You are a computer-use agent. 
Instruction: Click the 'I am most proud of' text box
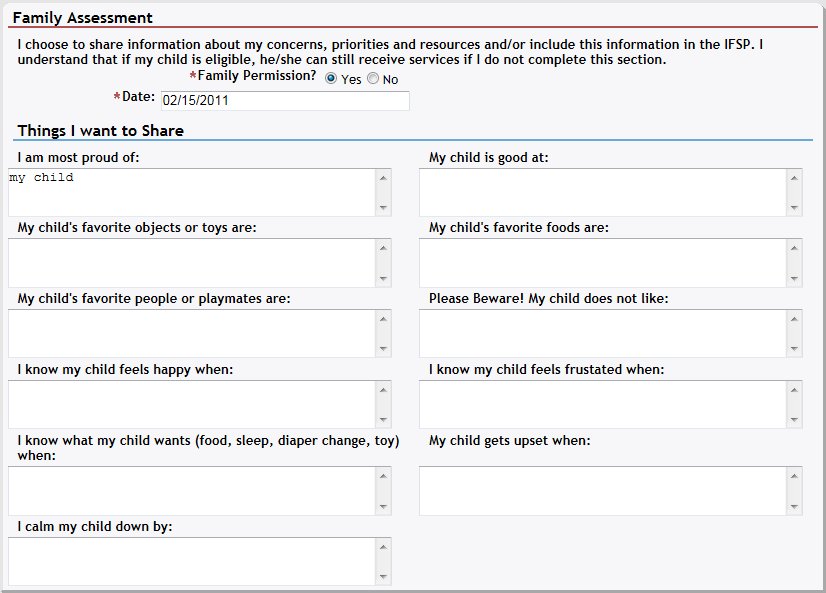click(191, 192)
